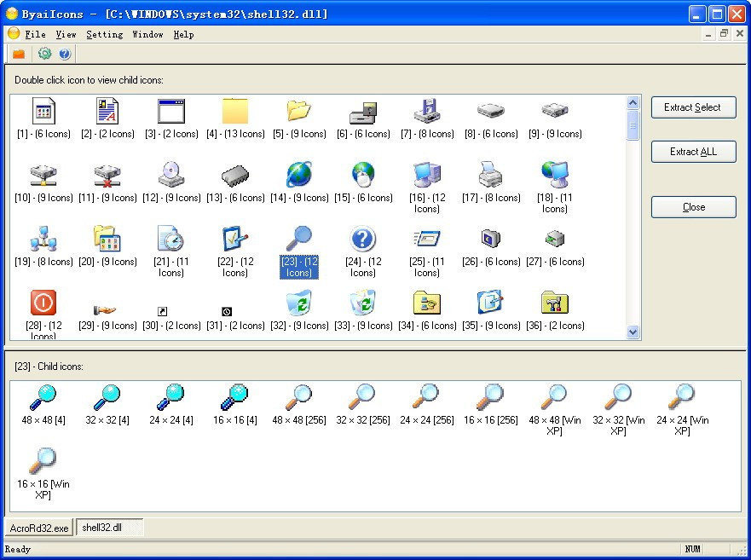The height and width of the screenshot is (560, 751).
Task: Select the sharing hand icon [29]
Action: [x=105, y=310]
